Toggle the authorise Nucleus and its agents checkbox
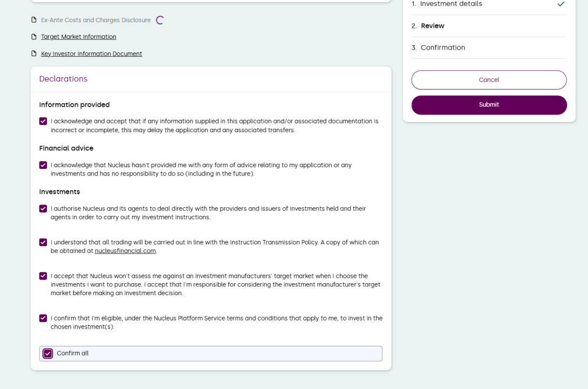 [x=43, y=208]
